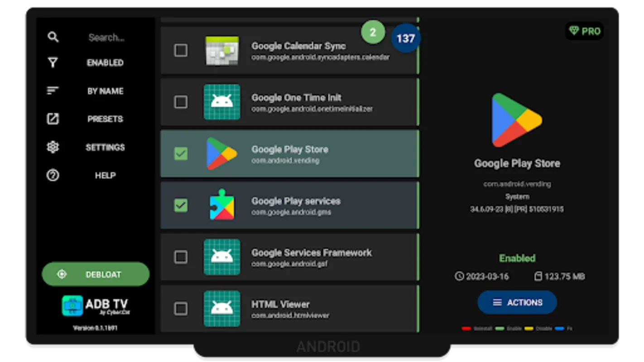Click the Google Calendar Sync app icon
Viewport: 644px width, 362px height.
click(x=222, y=50)
